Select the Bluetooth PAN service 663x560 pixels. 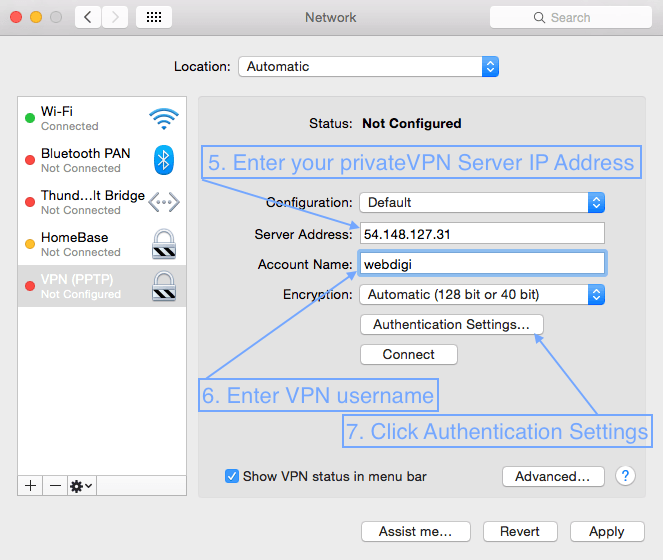click(x=102, y=160)
